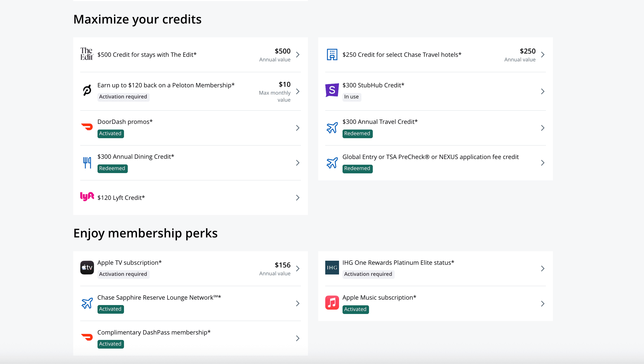Click DoorDash promos 'Activated' badge

(x=110, y=134)
